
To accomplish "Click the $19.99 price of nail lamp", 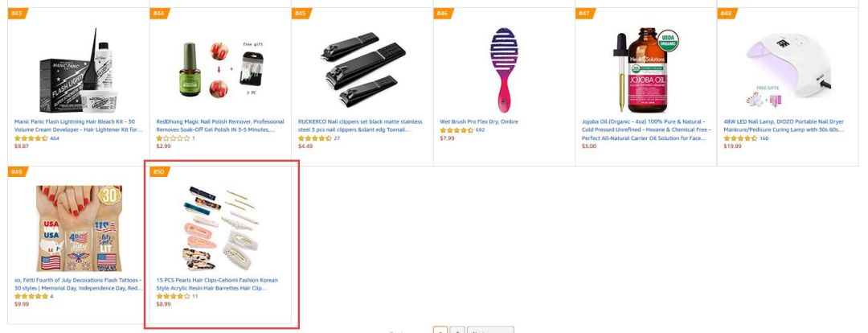I will point(732,146).
